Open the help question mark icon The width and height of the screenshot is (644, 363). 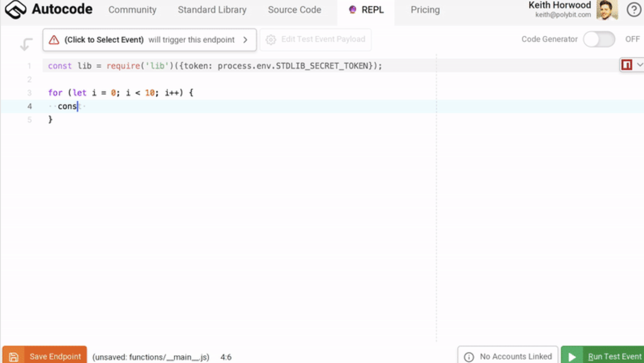click(x=633, y=10)
